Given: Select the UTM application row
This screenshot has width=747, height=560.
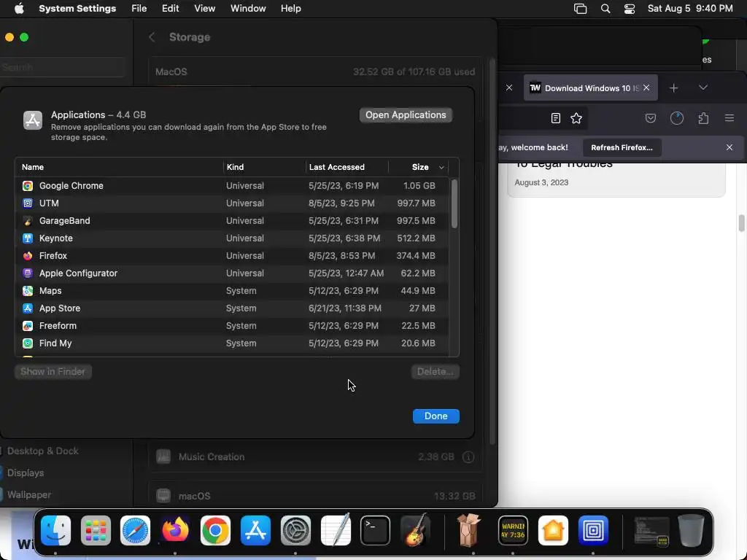Looking at the screenshot, I should (x=231, y=203).
